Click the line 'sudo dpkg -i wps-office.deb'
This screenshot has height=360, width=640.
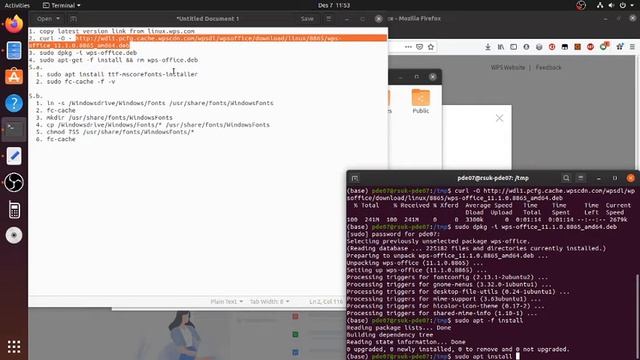pyautogui.click(x=88, y=53)
